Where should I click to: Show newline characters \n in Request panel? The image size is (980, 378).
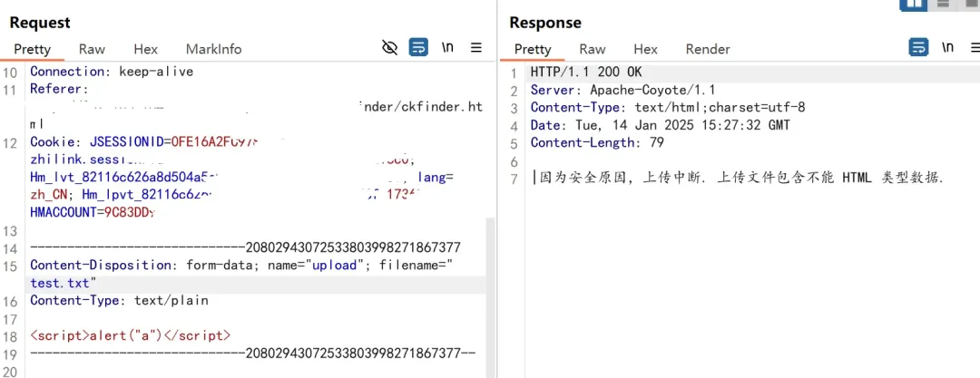[x=447, y=47]
